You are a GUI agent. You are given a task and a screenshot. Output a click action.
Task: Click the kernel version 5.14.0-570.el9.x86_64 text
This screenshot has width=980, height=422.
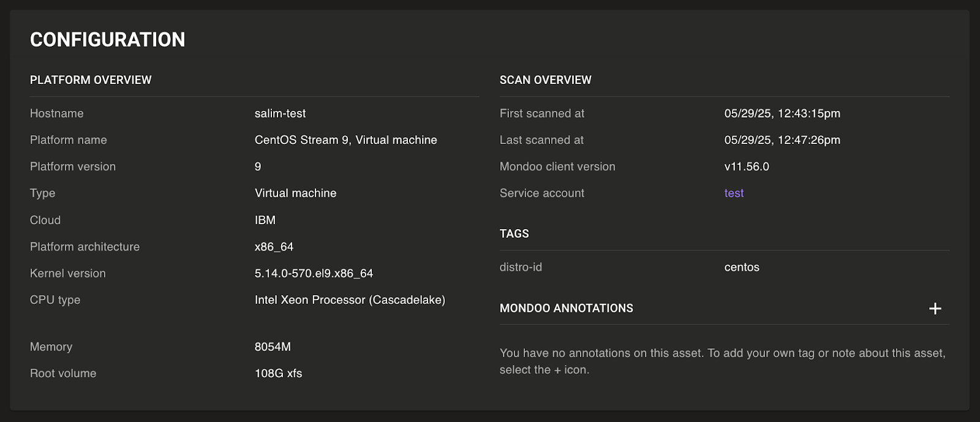[314, 273]
